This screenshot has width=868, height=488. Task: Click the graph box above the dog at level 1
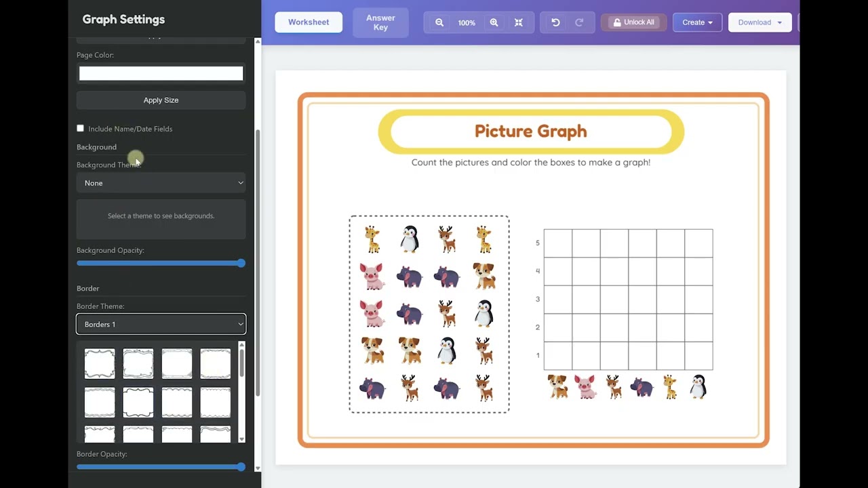[557, 356]
